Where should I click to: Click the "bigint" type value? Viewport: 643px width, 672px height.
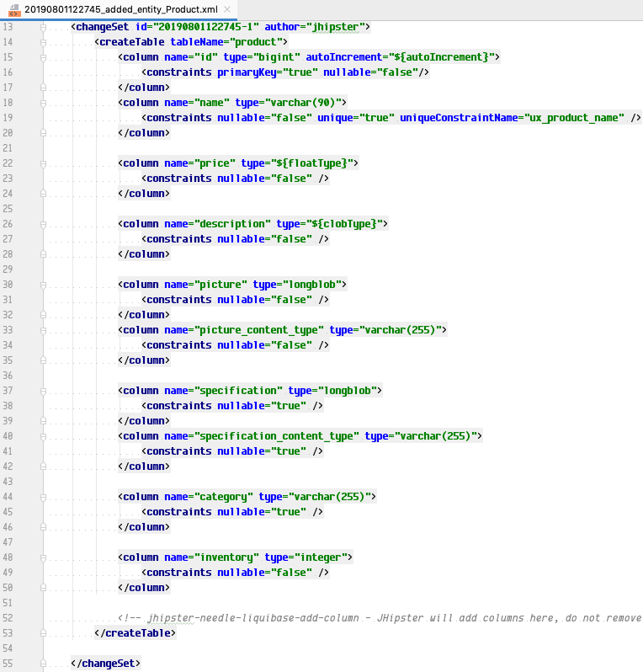pos(276,57)
